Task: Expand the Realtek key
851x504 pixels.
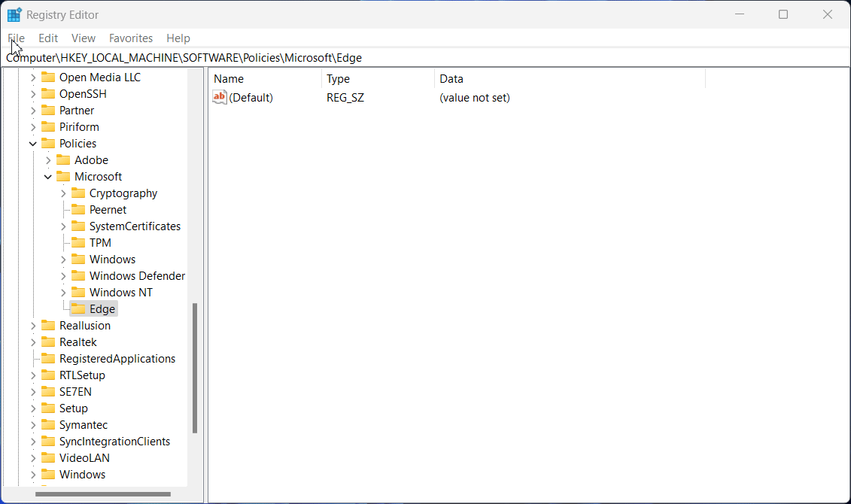Action: pos(33,342)
